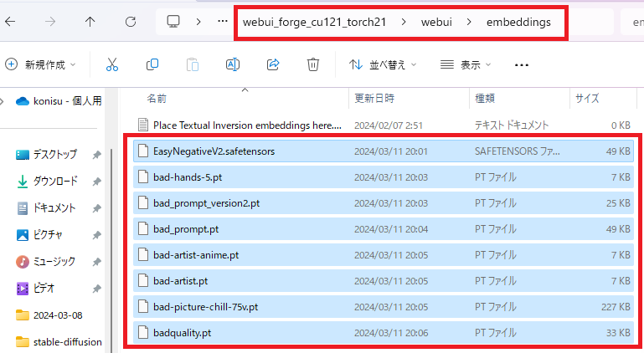Sort by the 名前 column header
The height and width of the screenshot is (353, 644).
157,99
